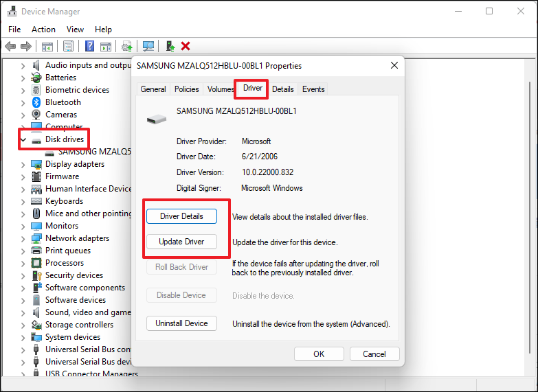
Task: Click the red X uninstall device icon
Action: pyautogui.click(x=186, y=46)
